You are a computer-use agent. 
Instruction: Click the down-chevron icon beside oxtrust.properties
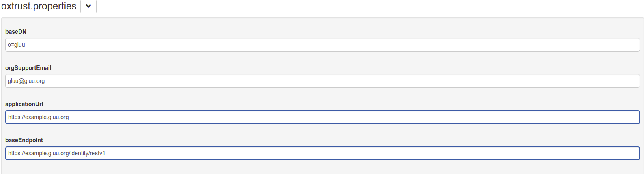click(x=88, y=6)
